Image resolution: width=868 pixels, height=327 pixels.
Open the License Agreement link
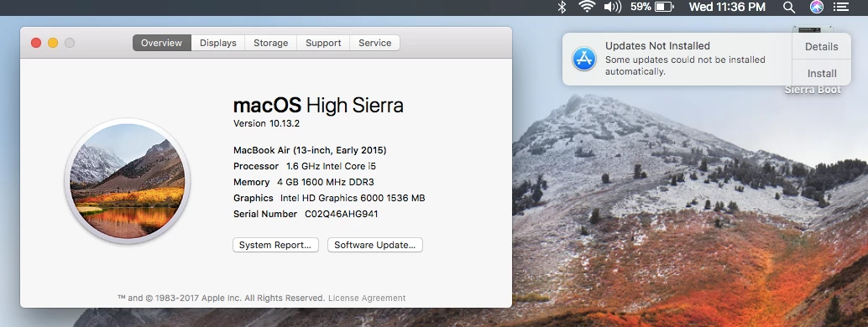point(367,298)
